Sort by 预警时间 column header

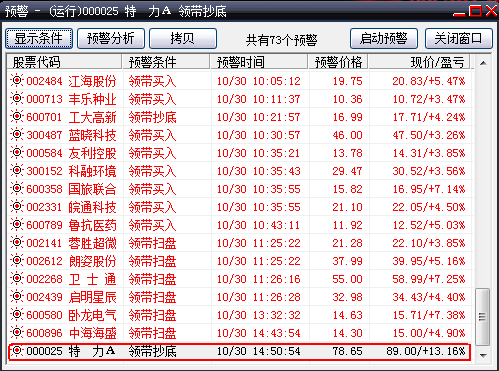pos(259,62)
